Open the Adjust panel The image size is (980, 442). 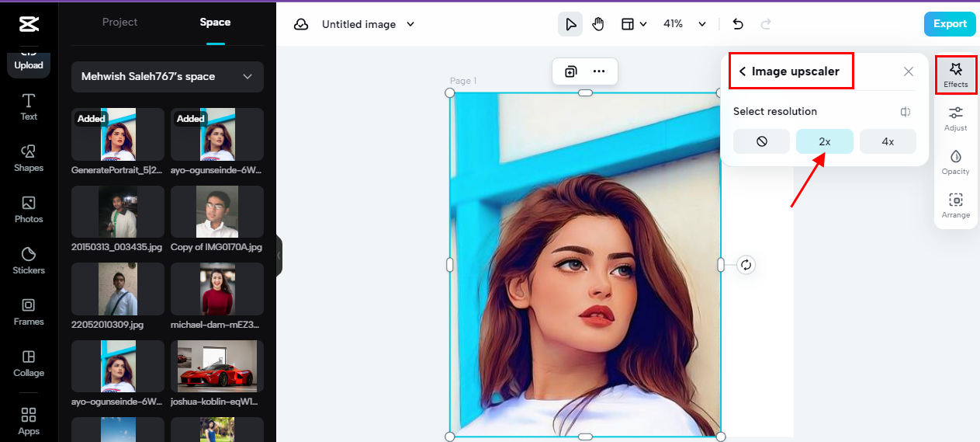[x=956, y=119]
